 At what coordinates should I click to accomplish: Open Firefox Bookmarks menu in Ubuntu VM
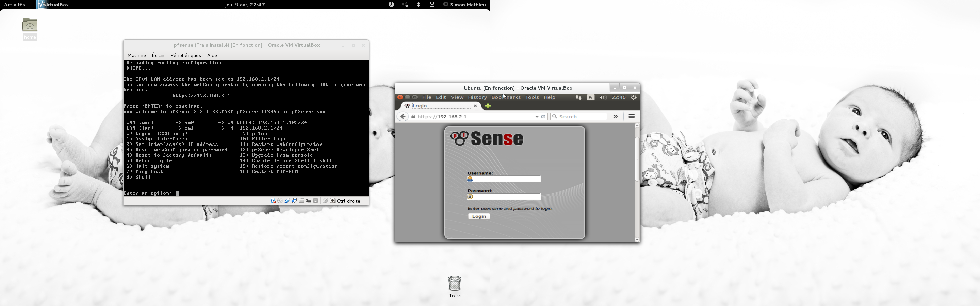point(506,97)
